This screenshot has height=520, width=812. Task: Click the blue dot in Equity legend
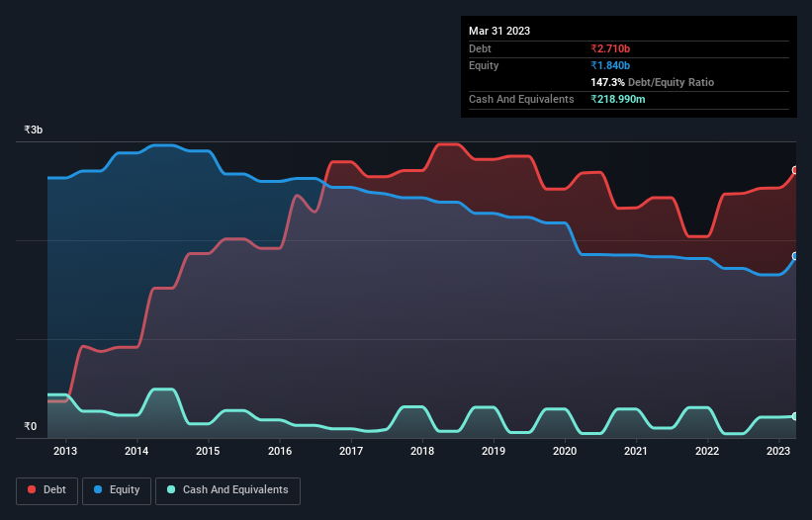[x=98, y=489]
